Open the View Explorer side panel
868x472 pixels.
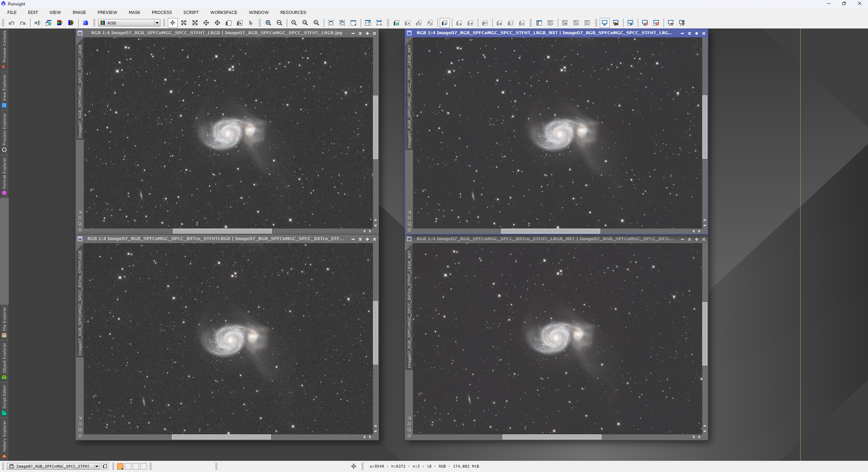(x=4, y=91)
